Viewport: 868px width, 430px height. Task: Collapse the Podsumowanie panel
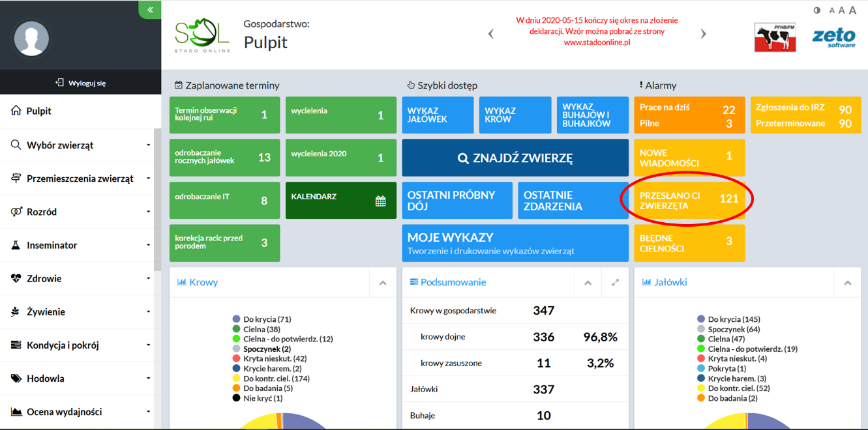pyautogui.click(x=588, y=283)
